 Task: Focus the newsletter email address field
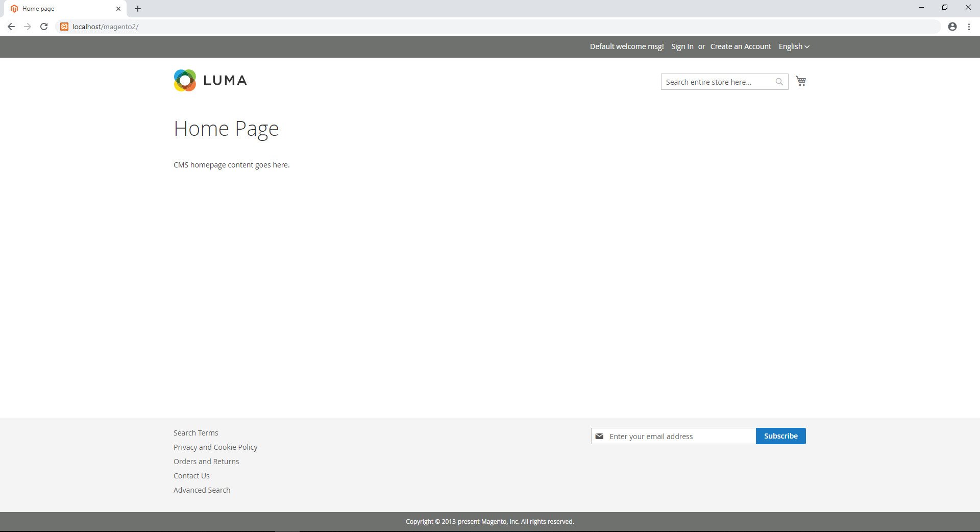click(x=679, y=437)
